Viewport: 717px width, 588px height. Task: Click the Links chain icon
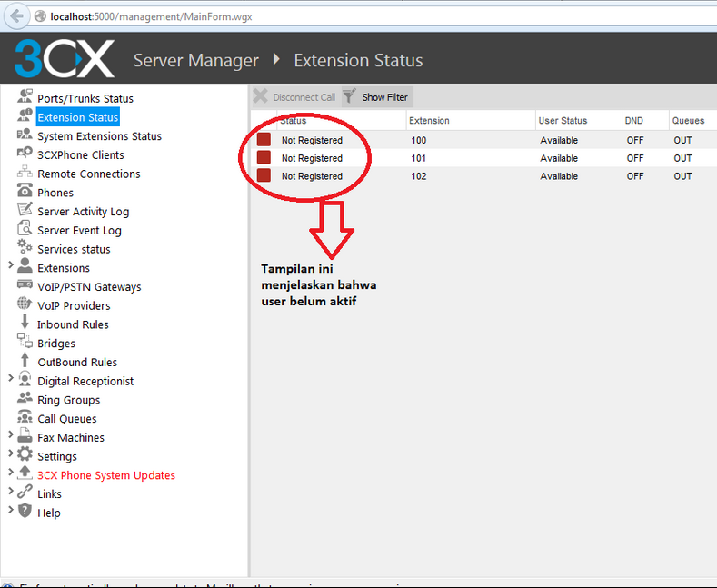(25, 492)
